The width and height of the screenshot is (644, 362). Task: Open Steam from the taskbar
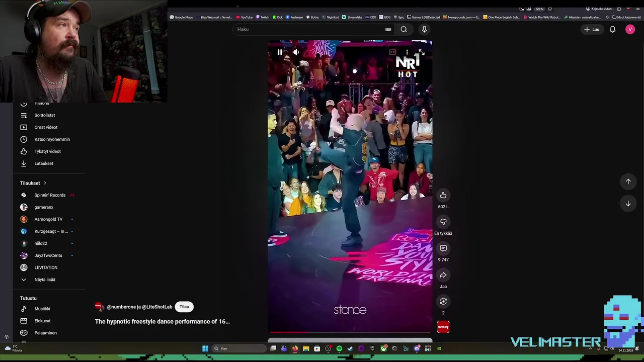tap(350, 348)
